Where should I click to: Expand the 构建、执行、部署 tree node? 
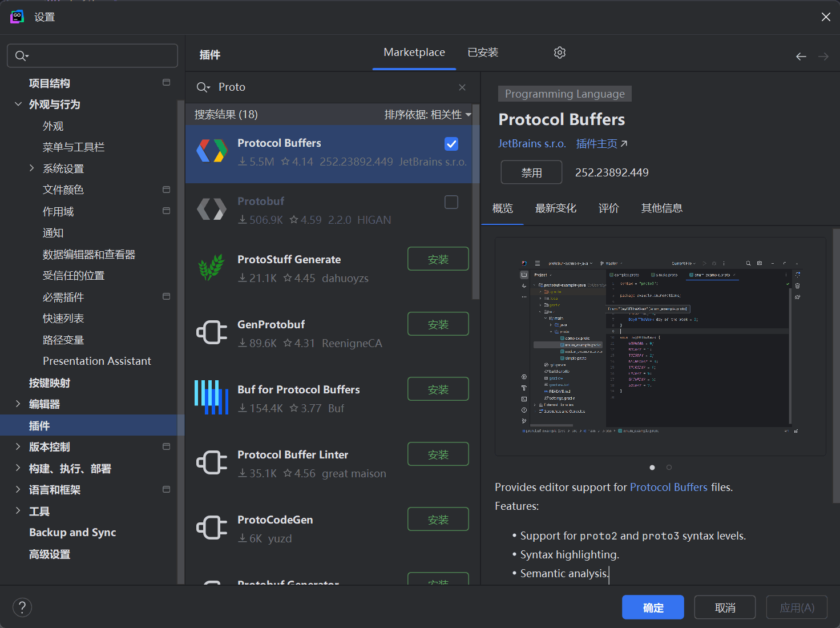tap(18, 468)
